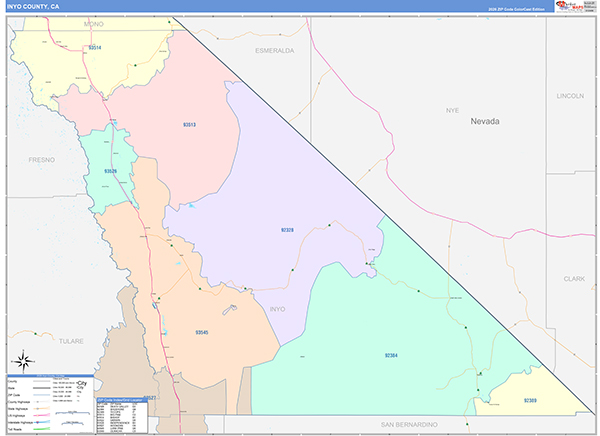Select ZIP code 92384 label
Viewport: 600px width, 436px height.
[391, 355]
